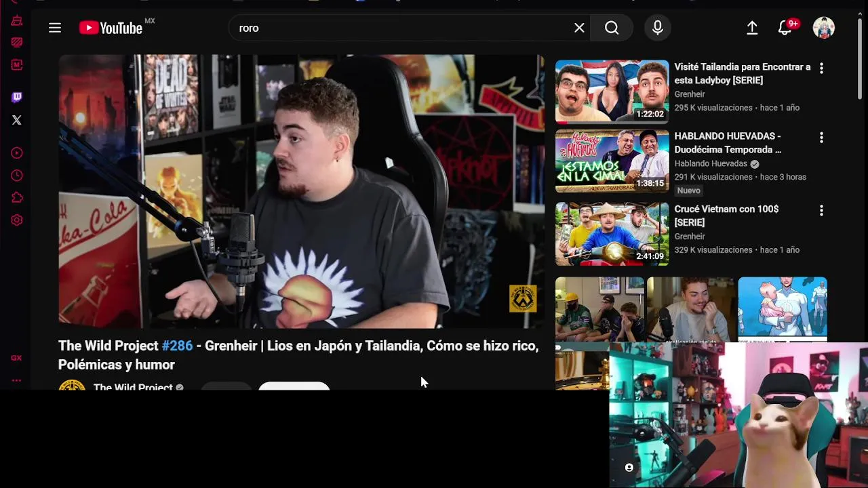This screenshot has height=488, width=868.
Task: Open the Extensions cube icon in the sidebar
Action: click(x=17, y=198)
